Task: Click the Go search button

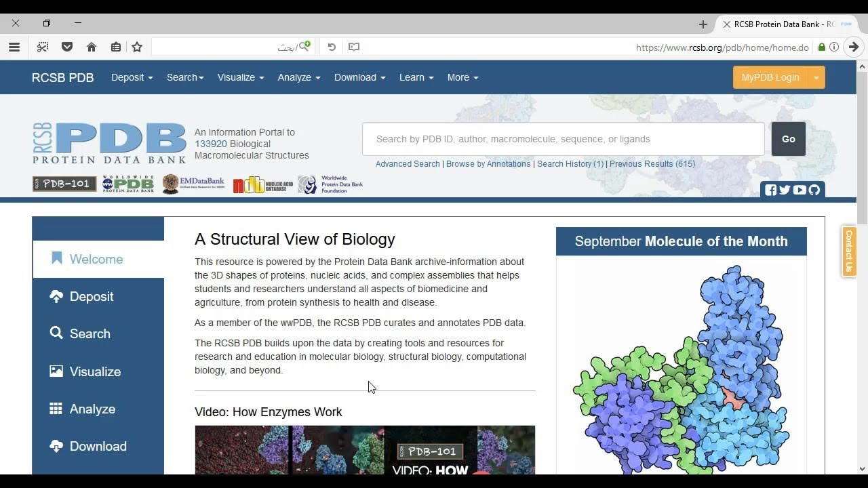Action: click(789, 139)
